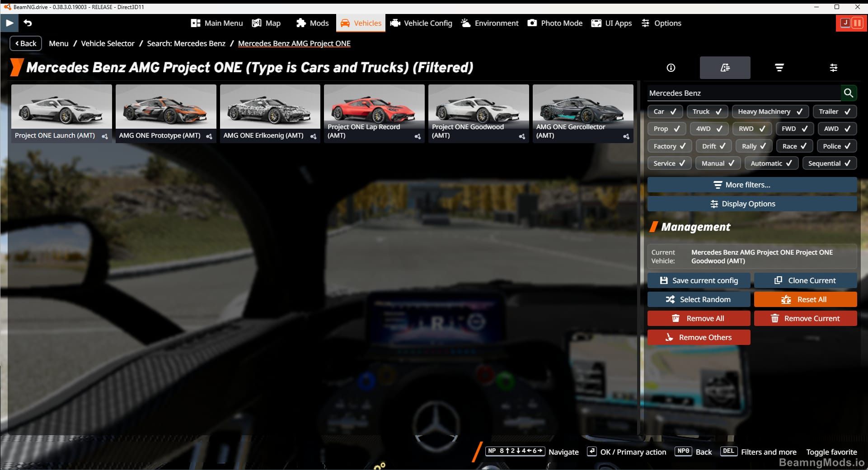Click the red pause icon in the top-right corner
This screenshot has height=470, width=868.
click(x=857, y=23)
